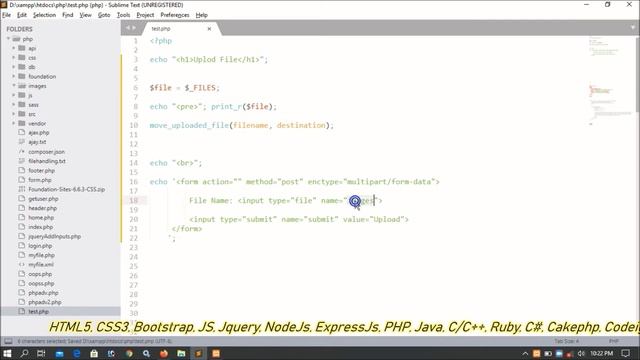Screen dimensions: 640x360
Task: Launch Microsoft Edge from taskbar
Action: (x=76, y=353)
